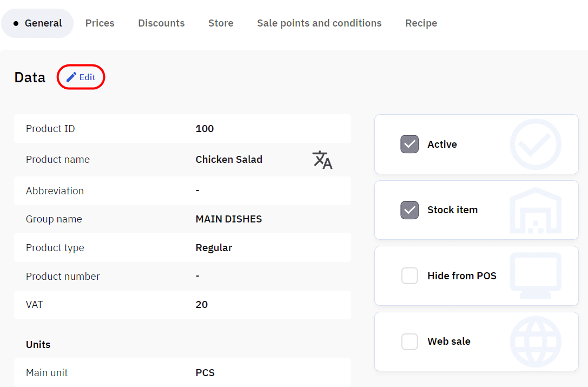
Task: Open Sale points and conditions tab
Action: point(319,23)
